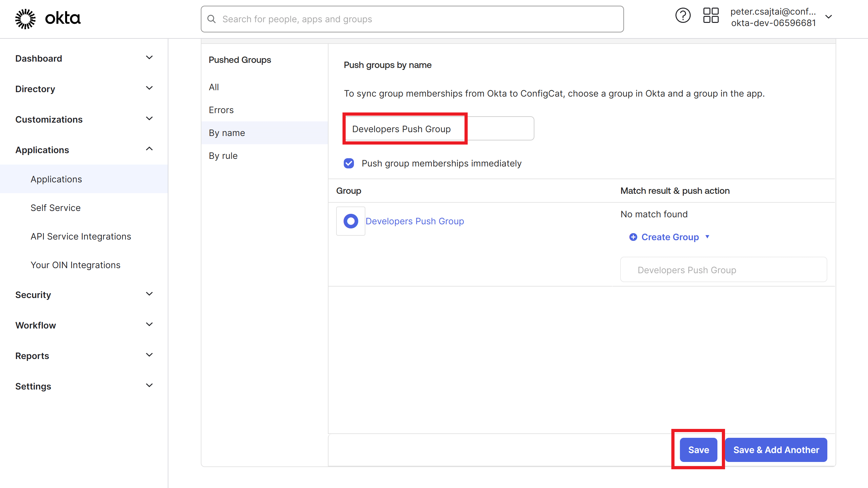Image resolution: width=868 pixels, height=488 pixels.
Task: Click the plus icon beside Create Group
Action: (633, 237)
